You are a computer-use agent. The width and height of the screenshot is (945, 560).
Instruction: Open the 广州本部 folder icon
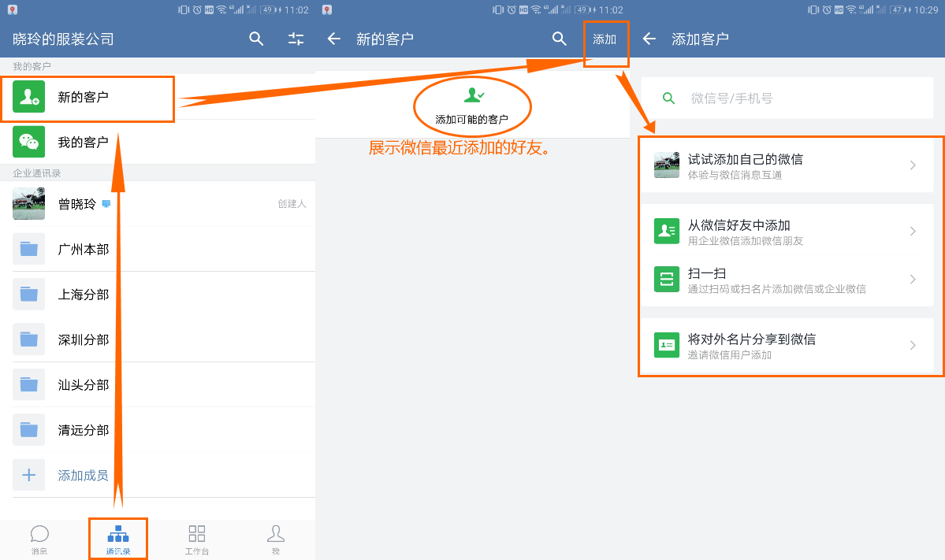pos(29,249)
